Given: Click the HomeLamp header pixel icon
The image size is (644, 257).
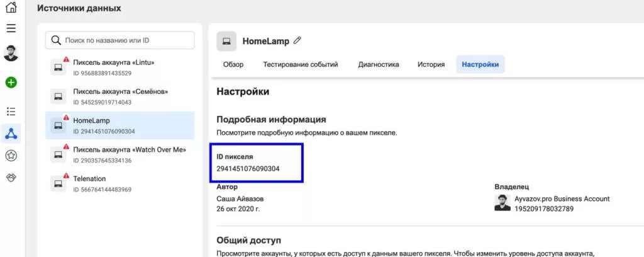Looking at the screenshot, I should (x=226, y=41).
